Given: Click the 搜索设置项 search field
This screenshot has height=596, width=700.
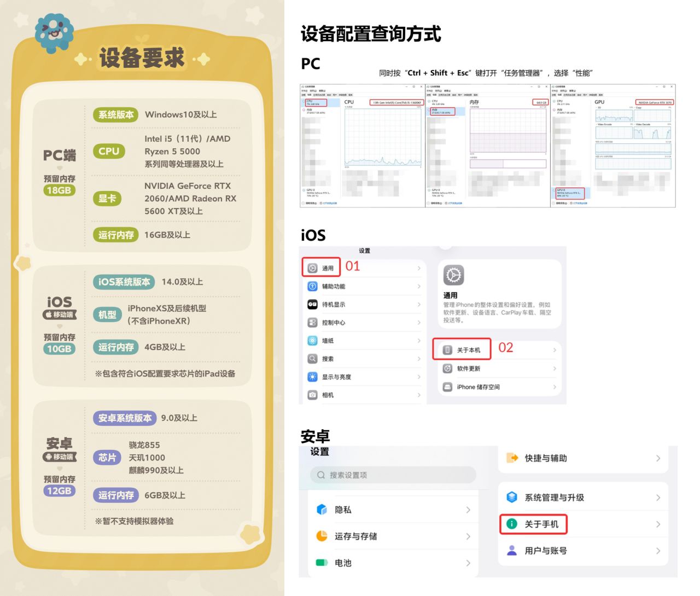Looking at the screenshot, I should pyautogui.click(x=393, y=475).
